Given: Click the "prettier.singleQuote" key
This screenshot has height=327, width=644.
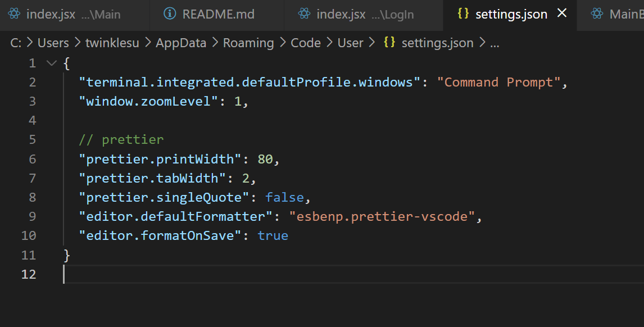Looking at the screenshot, I should [164, 197].
